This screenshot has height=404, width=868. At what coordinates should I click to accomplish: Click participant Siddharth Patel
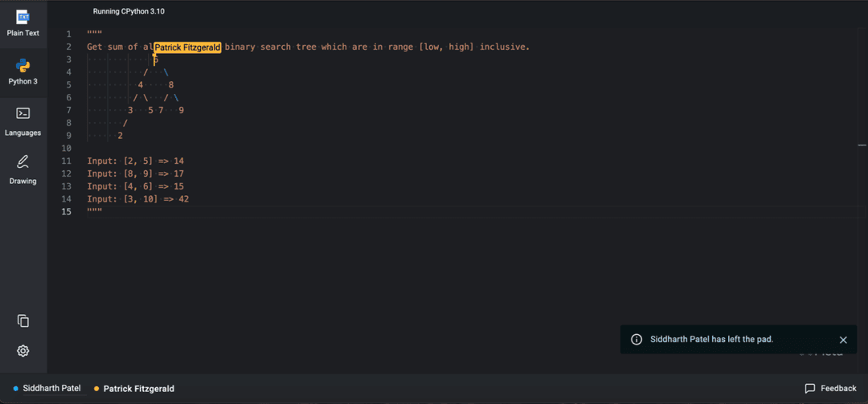[47, 388]
